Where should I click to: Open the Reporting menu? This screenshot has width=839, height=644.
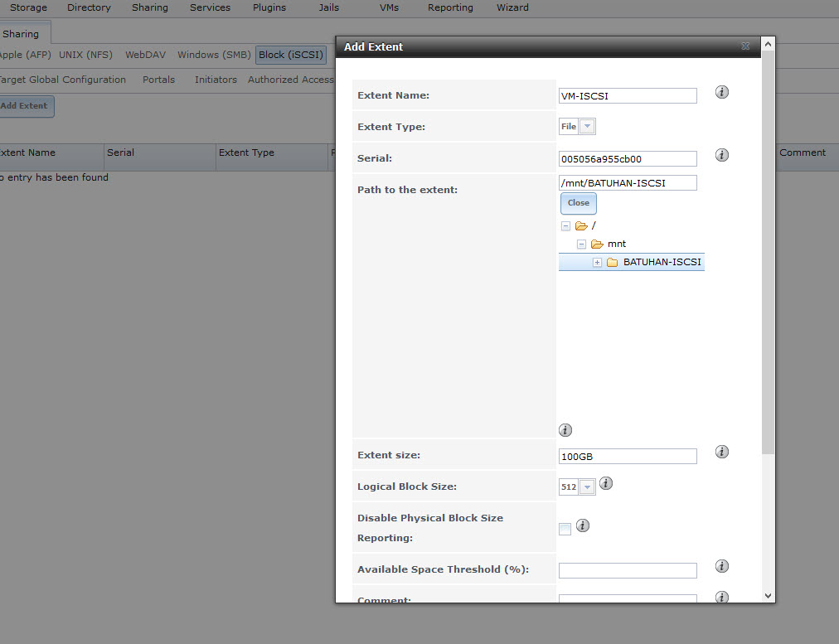click(x=450, y=7)
